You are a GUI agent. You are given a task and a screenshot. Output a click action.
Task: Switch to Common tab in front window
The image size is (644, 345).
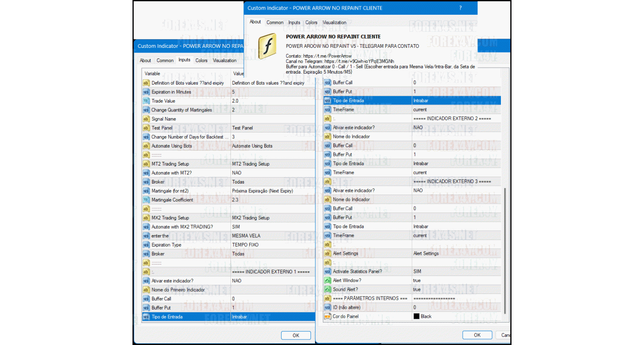coord(275,22)
